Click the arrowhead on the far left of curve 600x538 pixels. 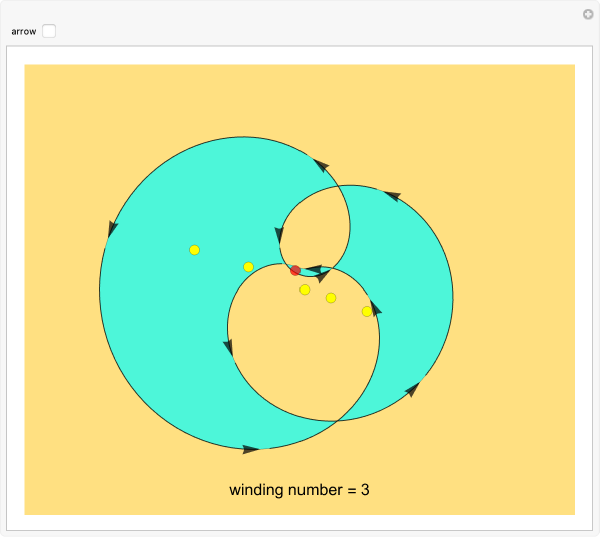coord(111,230)
